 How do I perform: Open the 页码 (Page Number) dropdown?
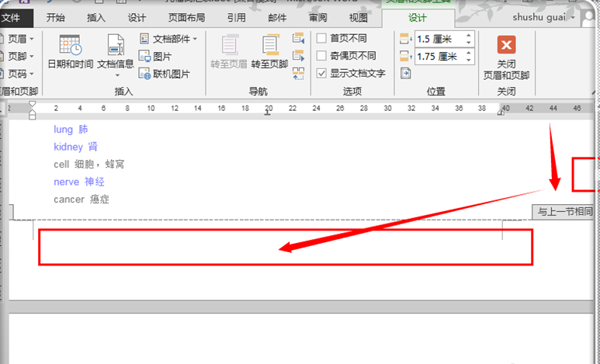[x=16, y=74]
